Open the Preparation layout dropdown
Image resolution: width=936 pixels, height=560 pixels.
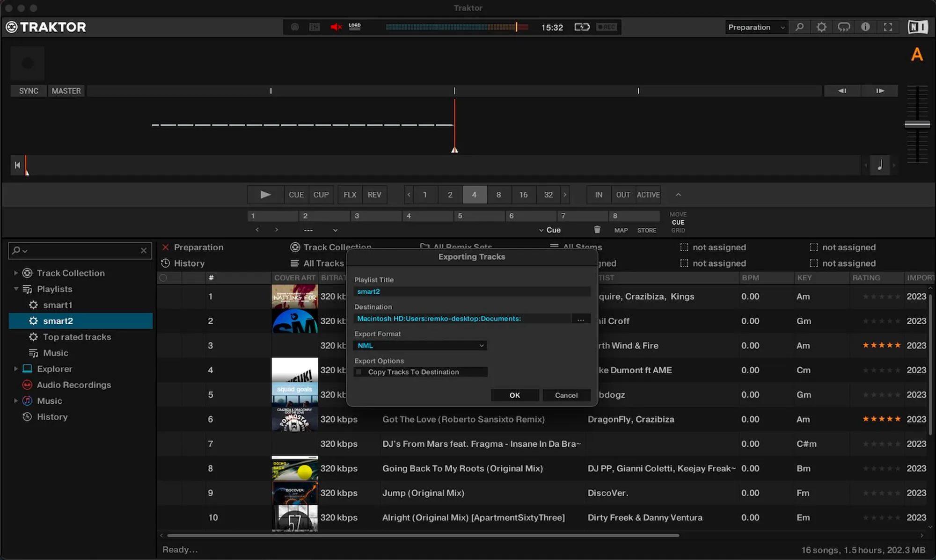click(756, 27)
